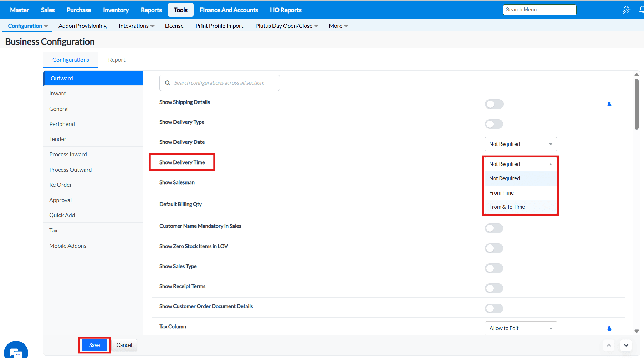Click user icon beside Tax Column
Screen dimensions: 644x358
[x=609, y=328]
